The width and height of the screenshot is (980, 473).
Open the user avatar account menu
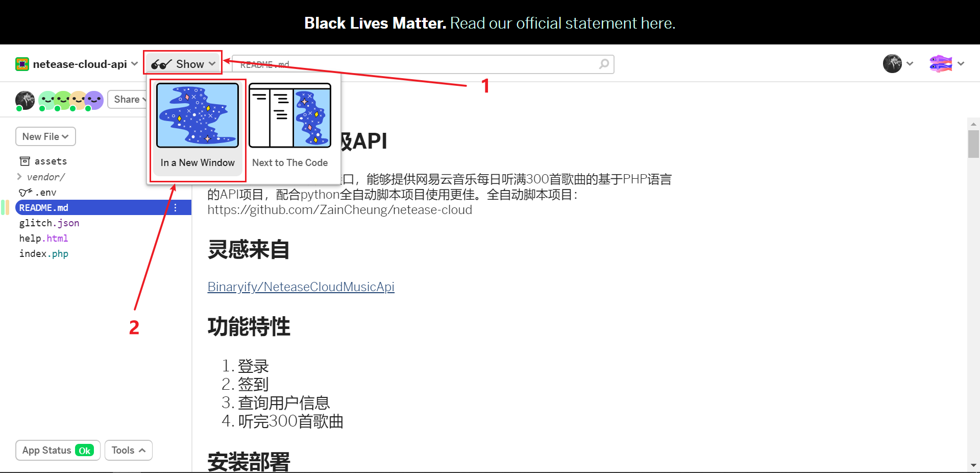click(x=892, y=64)
